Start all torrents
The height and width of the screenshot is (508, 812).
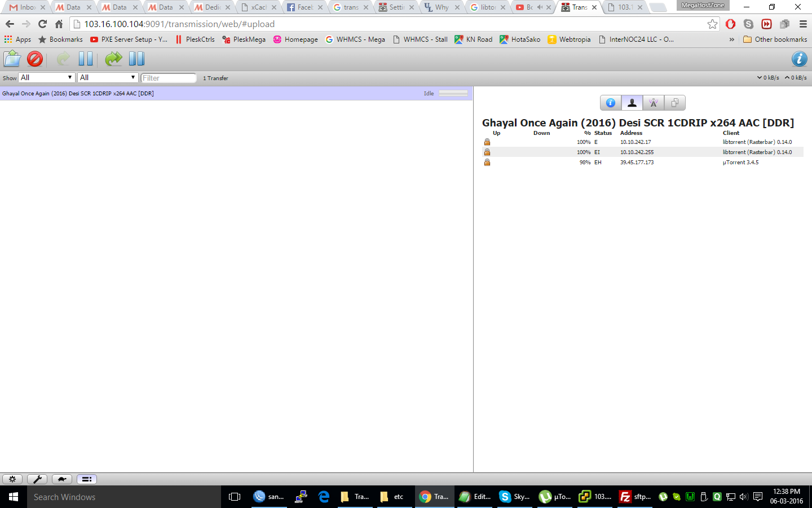pyautogui.click(x=113, y=59)
